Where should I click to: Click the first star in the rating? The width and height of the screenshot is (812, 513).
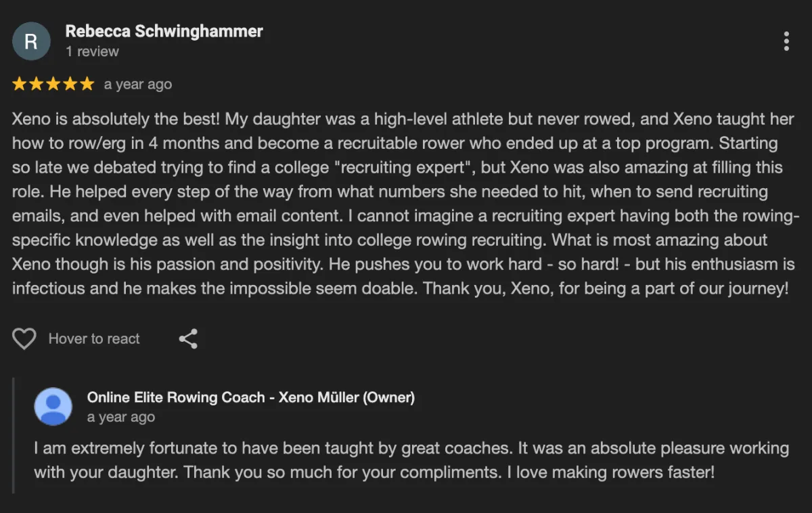tap(20, 84)
